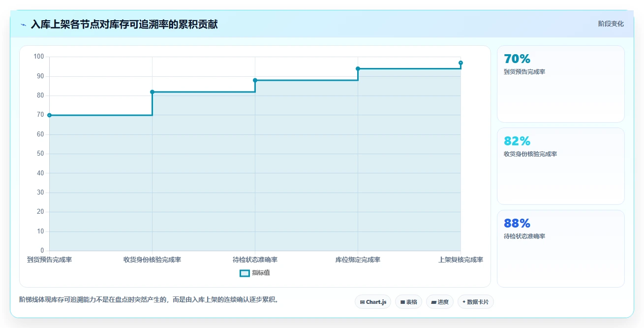Click the x-axis label 到货预告完成率

tap(49, 260)
